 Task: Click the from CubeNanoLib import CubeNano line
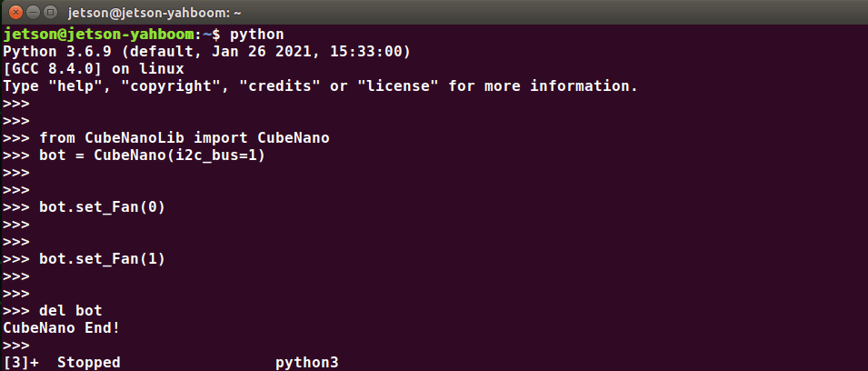coord(185,138)
